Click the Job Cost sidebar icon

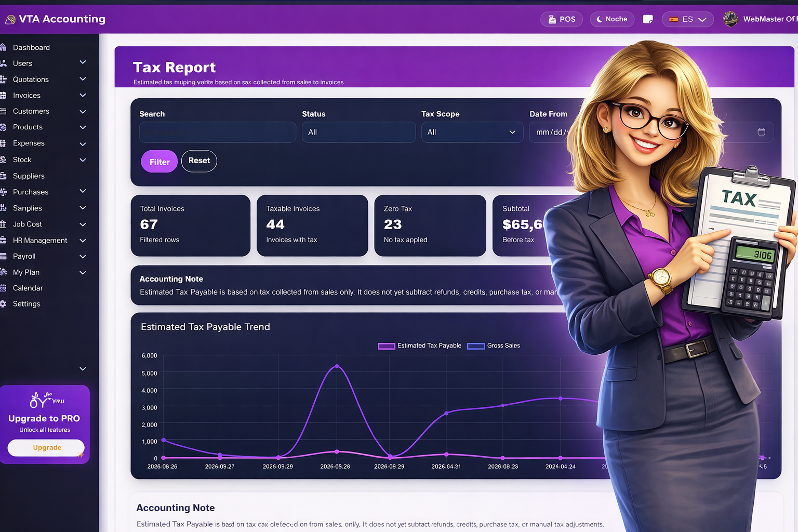[3, 224]
